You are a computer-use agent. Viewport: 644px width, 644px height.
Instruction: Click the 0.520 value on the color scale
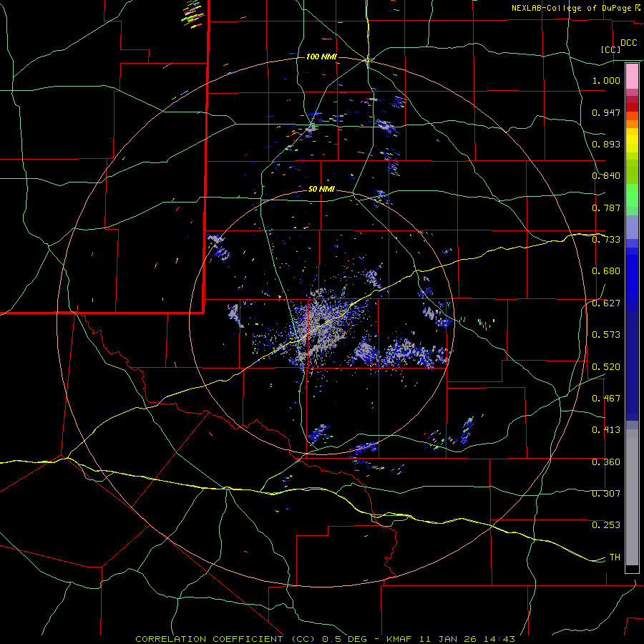[606, 366]
